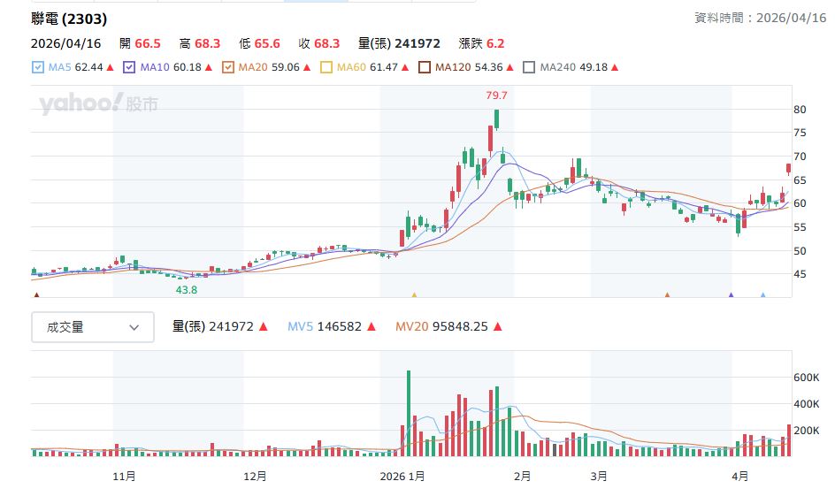This screenshot has height=504, width=835.
Task: Disable the MA20 checkbox
Action: [x=228, y=66]
